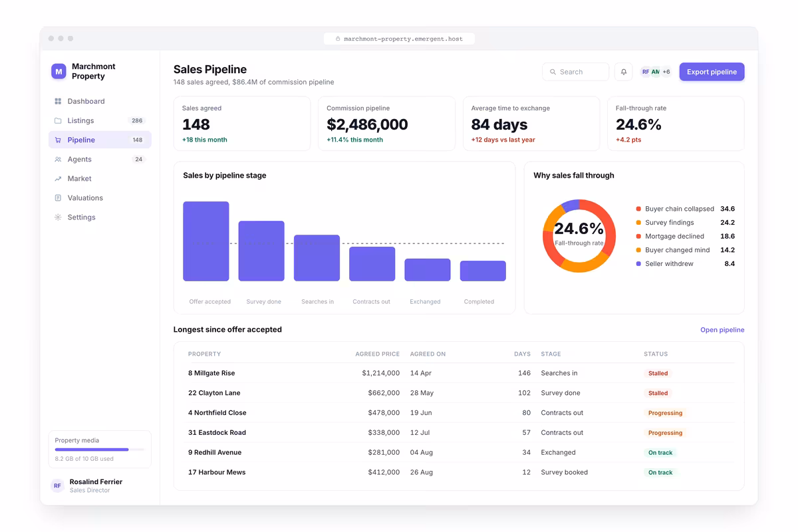Click the Dashboard grid icon
The height and width of the screenshot is (532, 798).
click(x=58, y=101)
